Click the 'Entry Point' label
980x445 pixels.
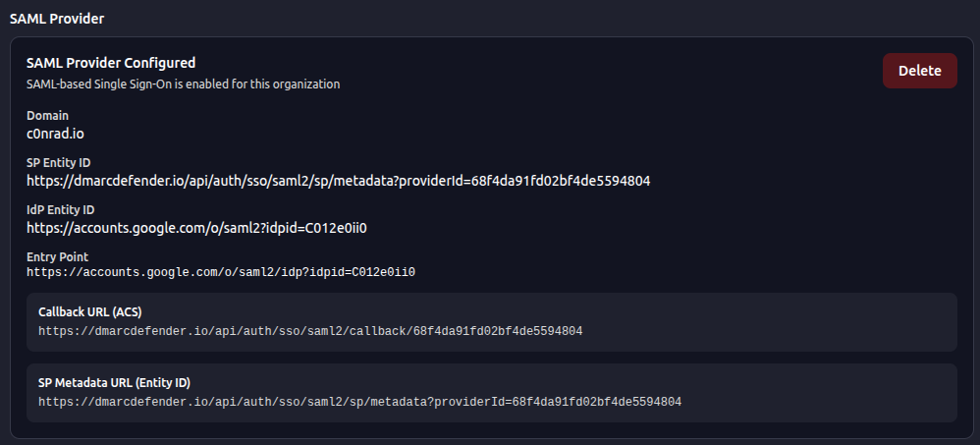coord(57,256)
